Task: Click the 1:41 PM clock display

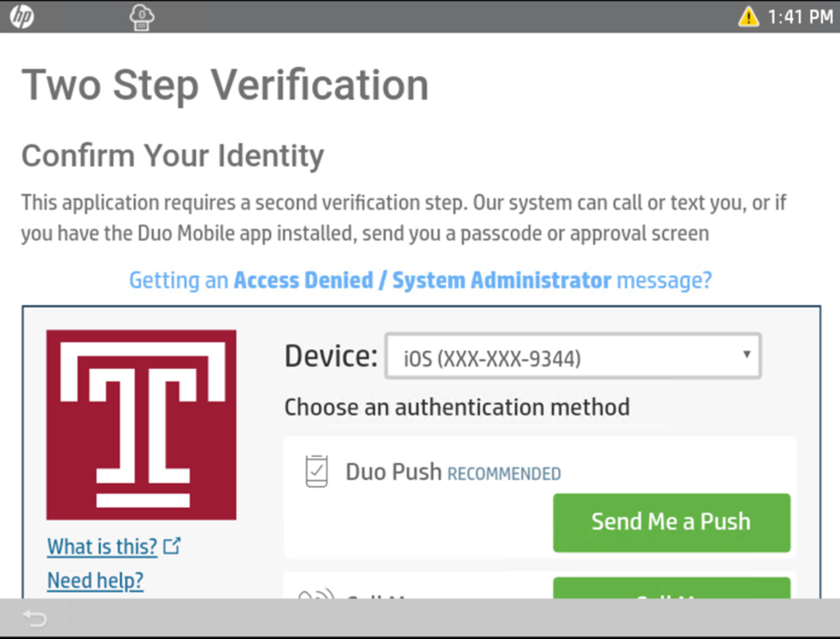Action: tap(800, 17)
